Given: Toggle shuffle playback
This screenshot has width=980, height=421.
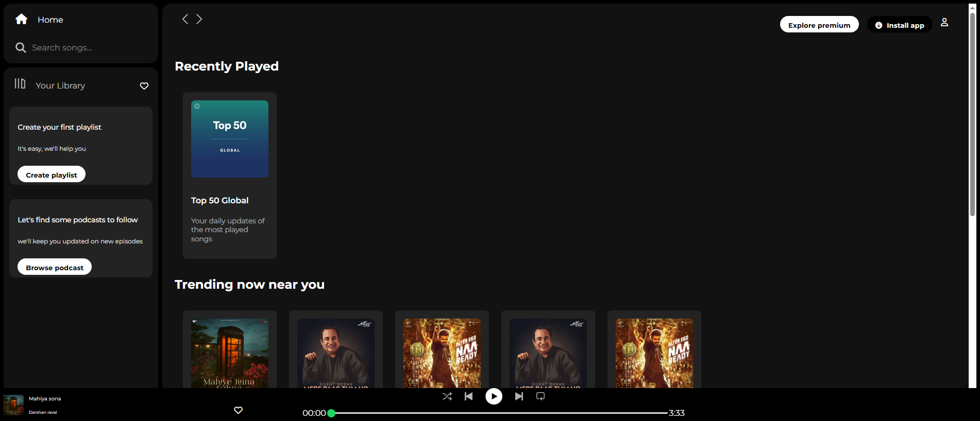Looking at the screenshot, I should click(447, 396).
